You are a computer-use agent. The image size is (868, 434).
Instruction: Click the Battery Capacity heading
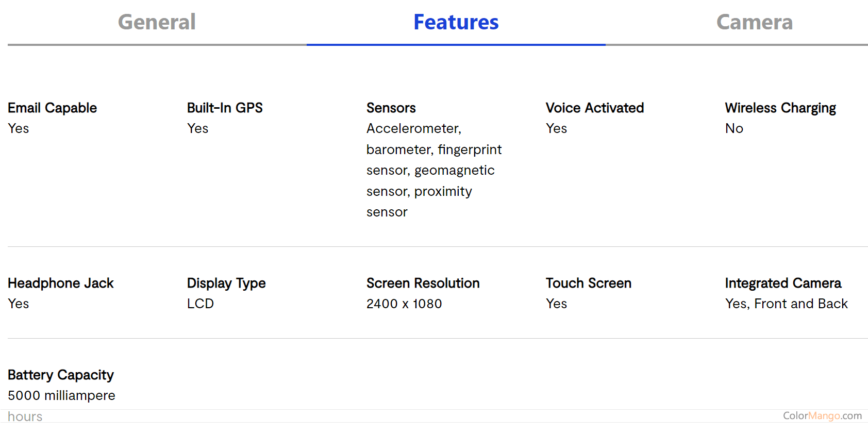[x=60, y=375]
